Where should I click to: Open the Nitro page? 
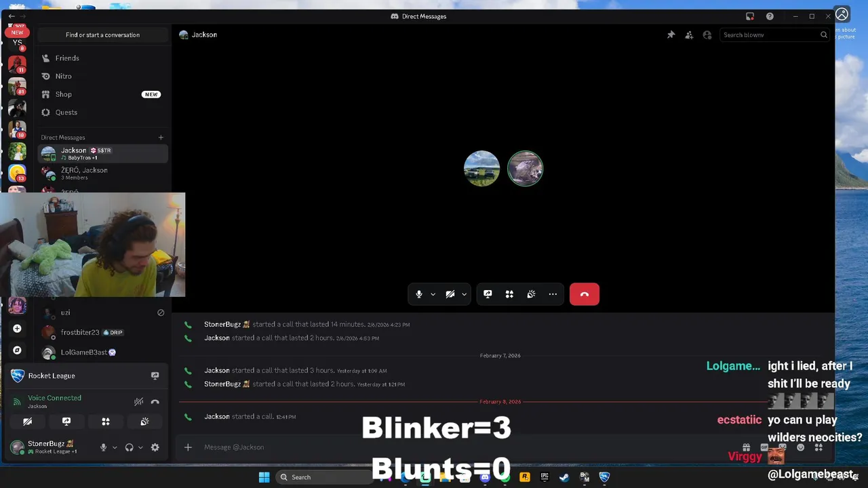102,77
